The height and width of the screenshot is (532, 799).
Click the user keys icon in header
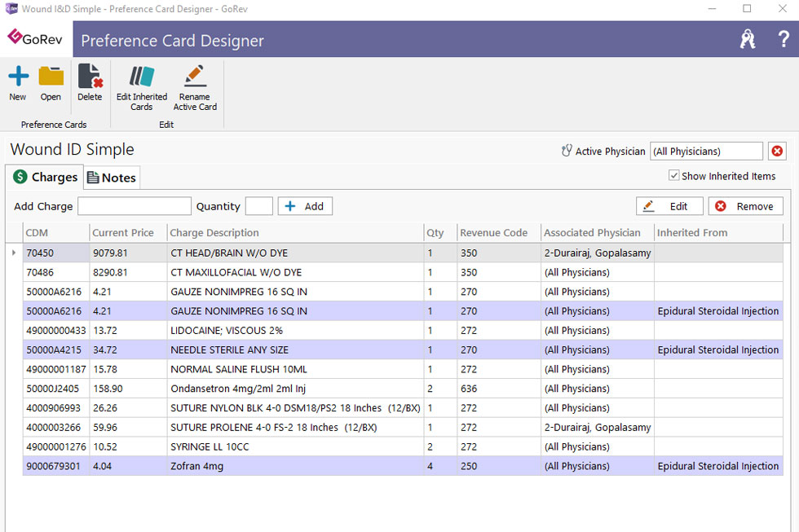[748, 39]
